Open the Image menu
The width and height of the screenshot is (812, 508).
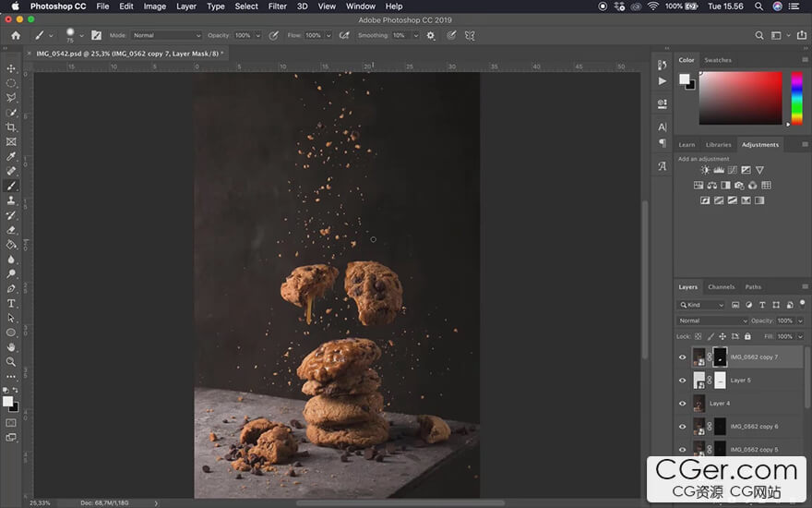tap(154, 6)
